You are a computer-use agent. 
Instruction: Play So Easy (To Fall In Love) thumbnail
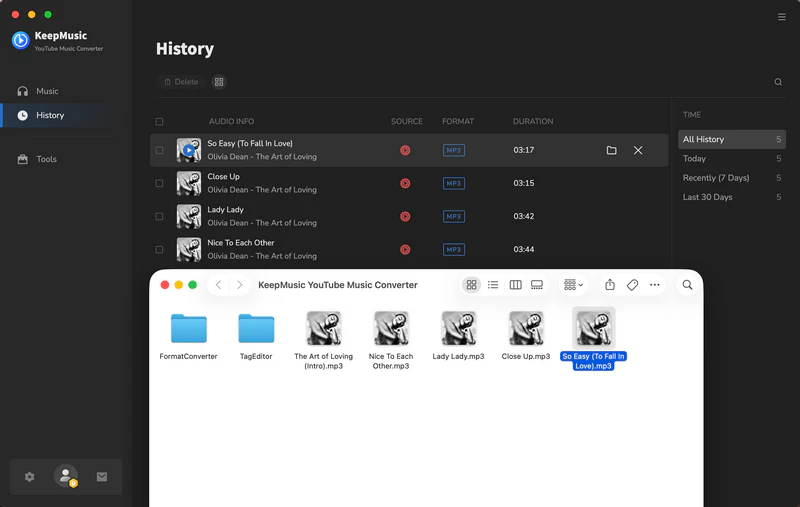(x=189, y=150)
